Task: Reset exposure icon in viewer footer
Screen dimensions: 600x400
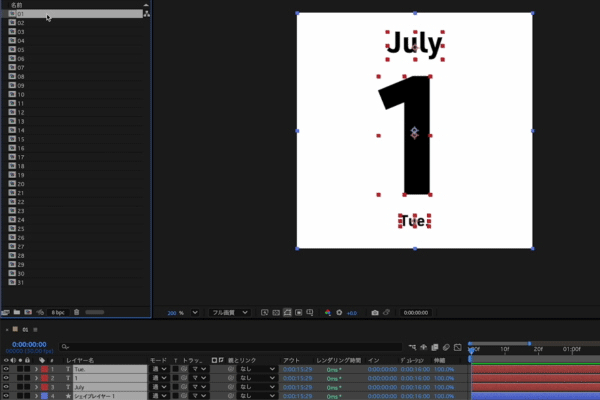Action: 339,313
